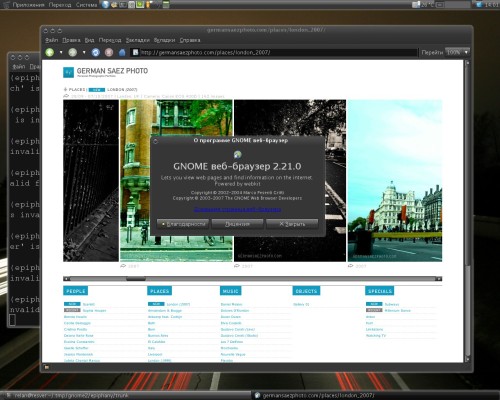Image resolution: width=500 pixels, height=400 pixels.
Task: Go to the home page via house icon
Action: [x=122, y=52]
